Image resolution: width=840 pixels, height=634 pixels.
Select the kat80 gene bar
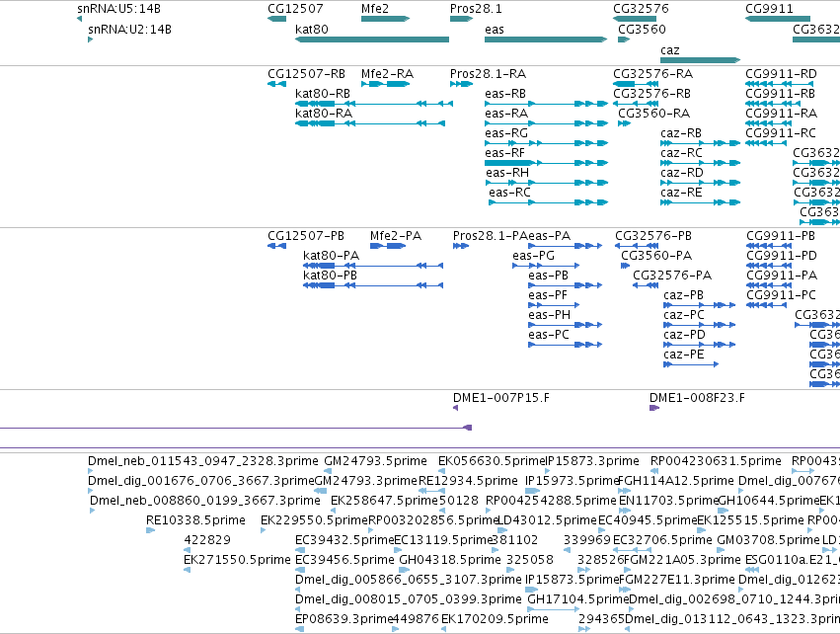[x=372, y=40]
